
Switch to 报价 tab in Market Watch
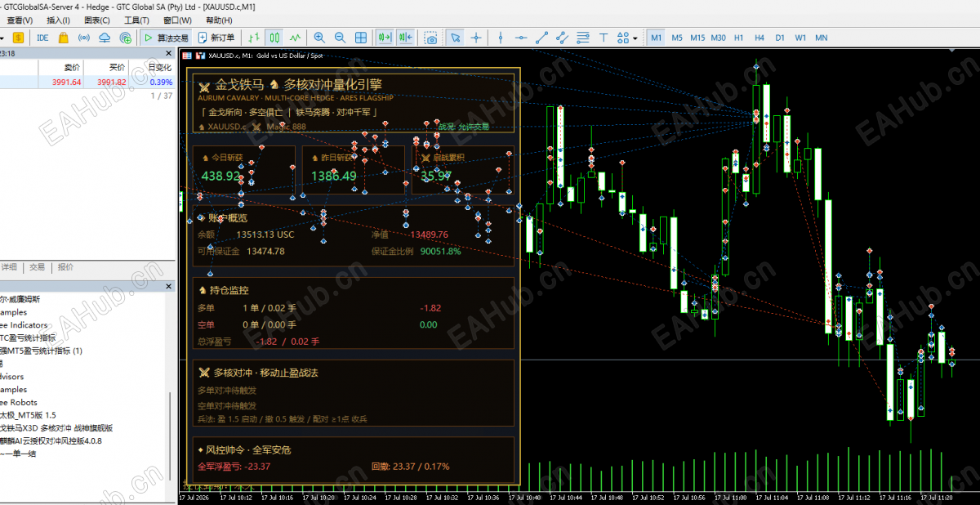[x=65, y=267]
